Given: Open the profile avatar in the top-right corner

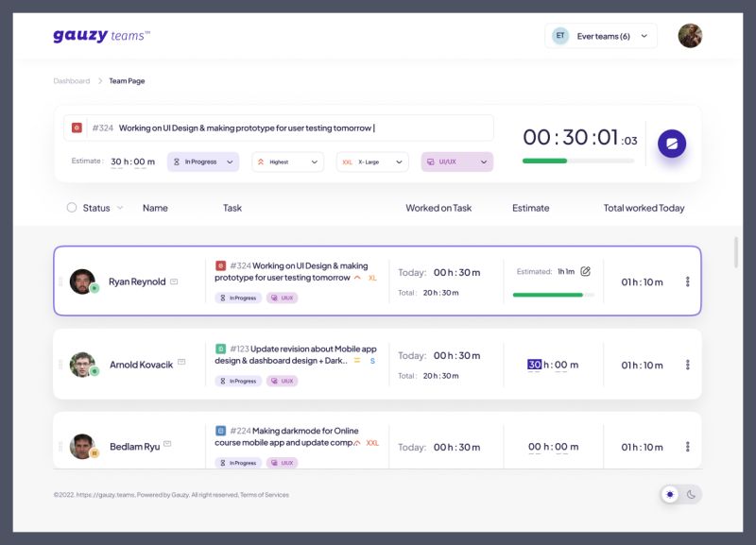Looking at the screenshot, I should [689, 35].
